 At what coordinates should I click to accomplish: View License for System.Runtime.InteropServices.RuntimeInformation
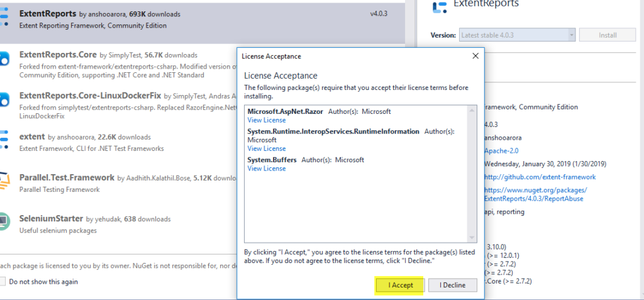pos(266,148)
